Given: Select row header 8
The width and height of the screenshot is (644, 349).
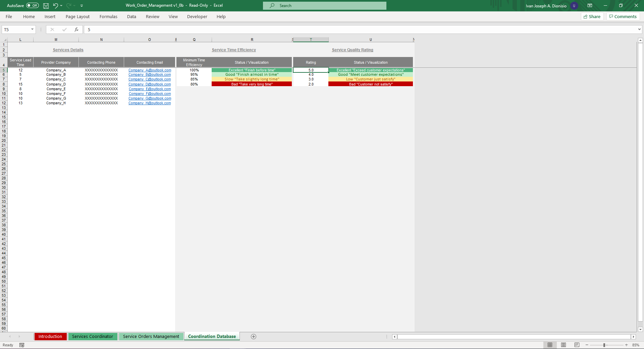Looking at the screenshot, I should (4, 84).
